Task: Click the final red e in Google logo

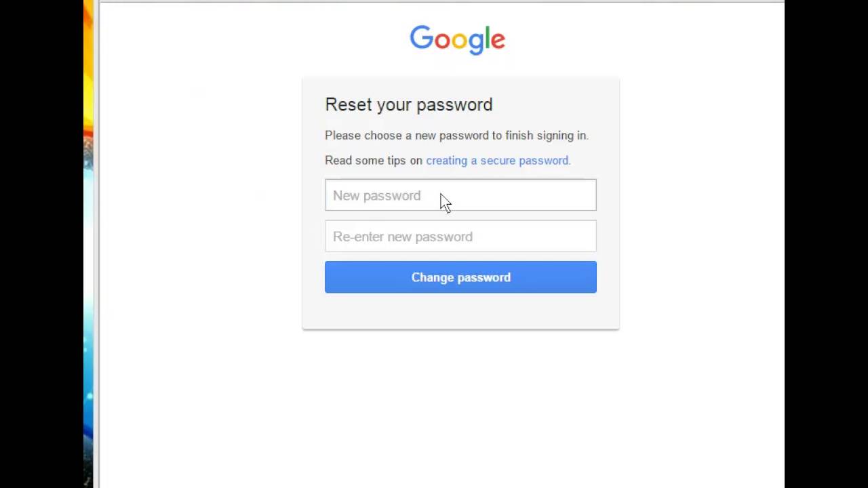Action: tap(498, 41)
